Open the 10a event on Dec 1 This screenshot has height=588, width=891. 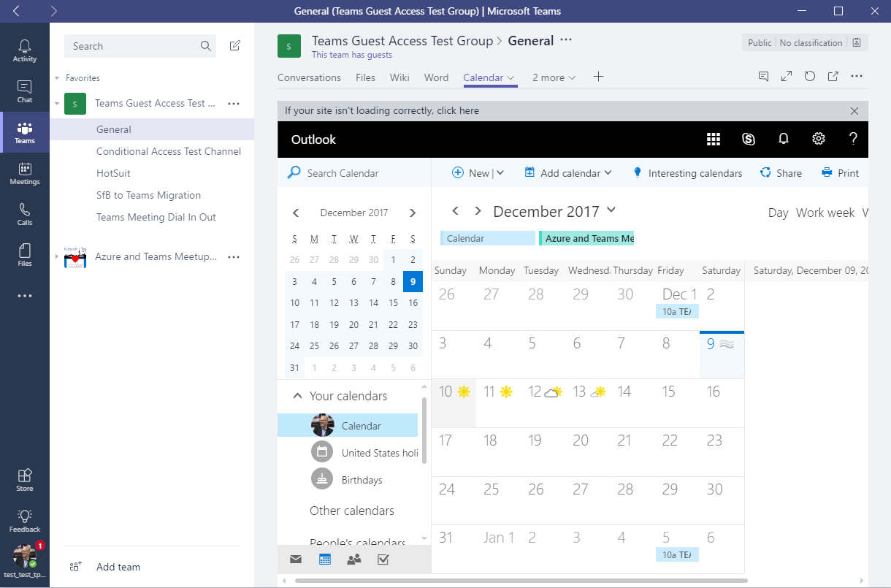click(677, 311)
